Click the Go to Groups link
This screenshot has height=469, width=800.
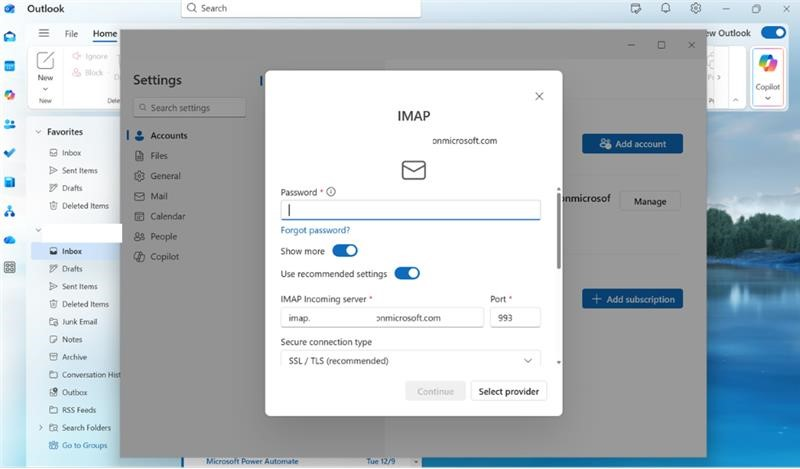[85, 445]
